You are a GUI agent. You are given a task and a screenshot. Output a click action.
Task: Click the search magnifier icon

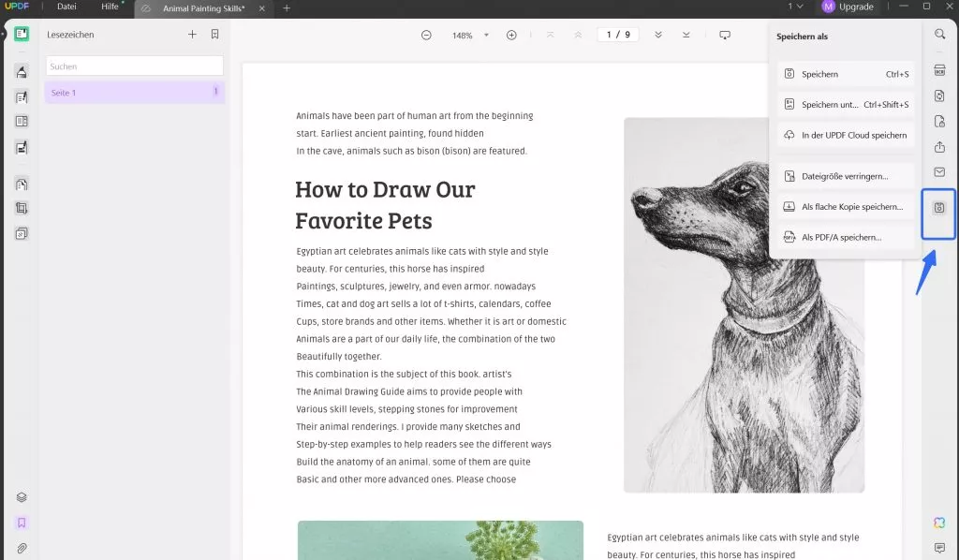tap(939, 35)
